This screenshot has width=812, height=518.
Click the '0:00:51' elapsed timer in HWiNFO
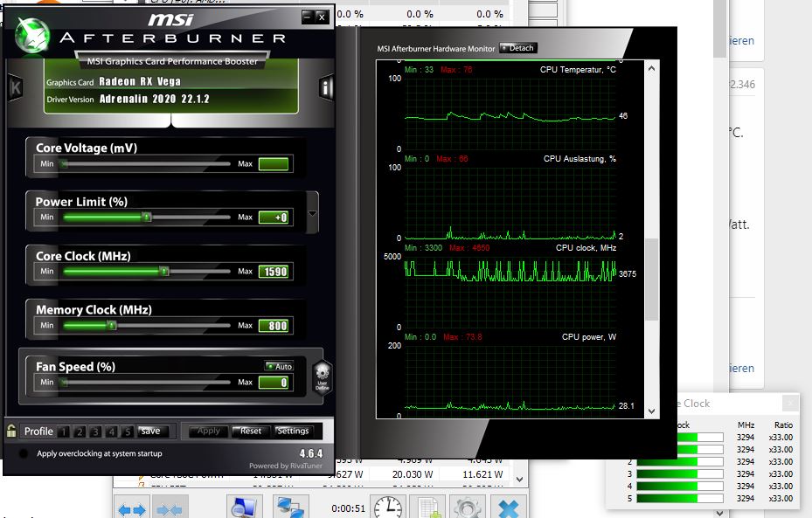(x=349, y=508)
